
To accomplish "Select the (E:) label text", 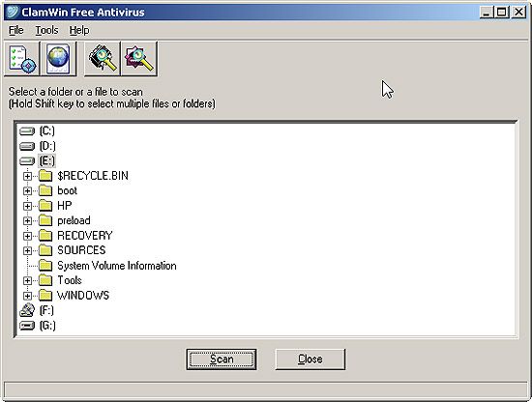I will pyautogui.click(x=46, y=161).
